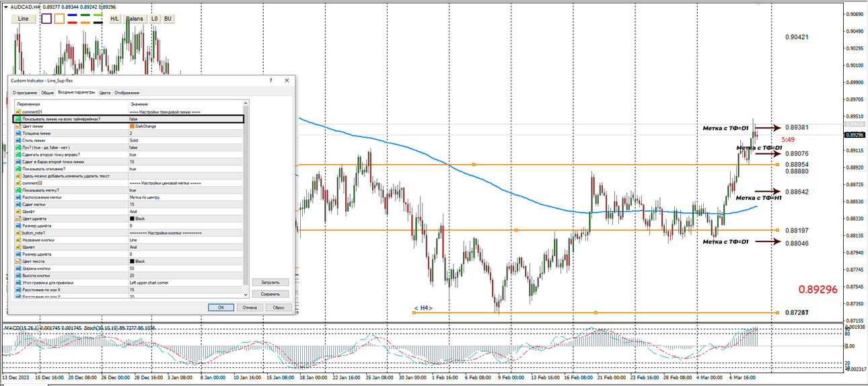Screen dimensions: 868x386
Task: Switch to the Цвета tab
Action: pos(105,92)
